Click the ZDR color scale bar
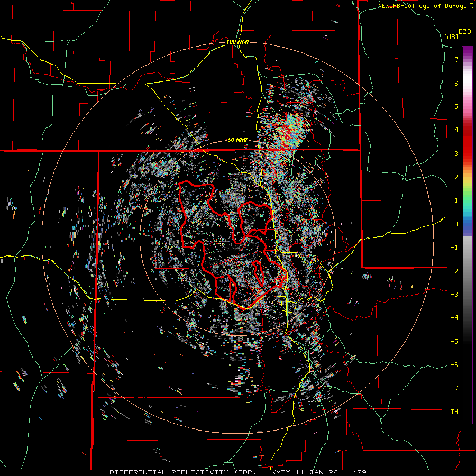476x476 pixels. (467, 235)
